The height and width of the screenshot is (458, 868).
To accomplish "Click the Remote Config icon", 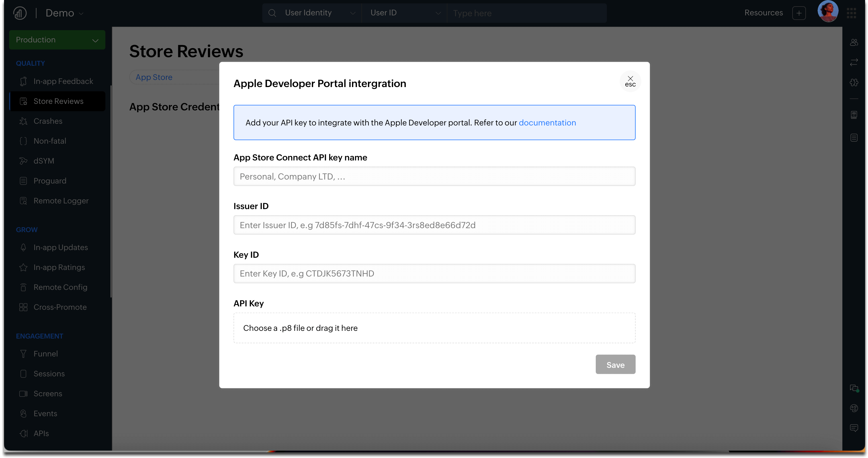I will [x=23, y=287].
